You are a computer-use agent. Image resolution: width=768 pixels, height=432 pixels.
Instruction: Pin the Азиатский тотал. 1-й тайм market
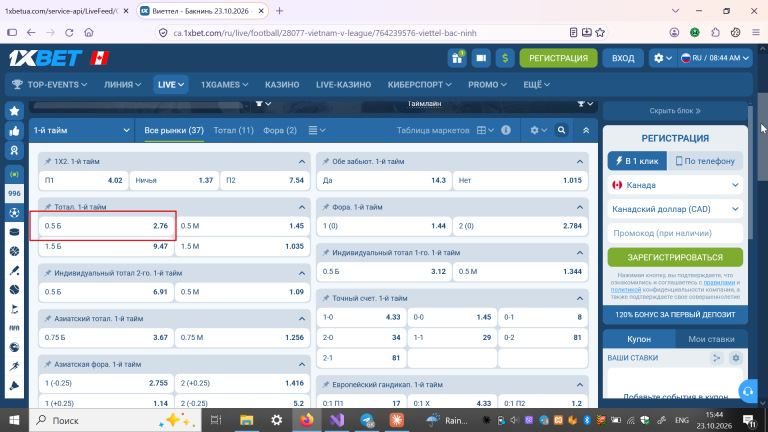point(48,318)
